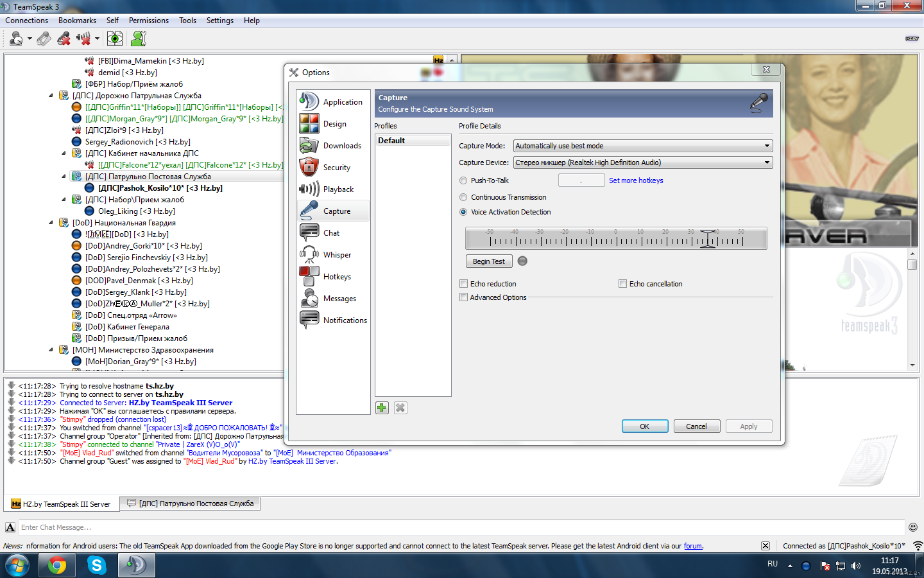This screenshot has height=578, width=924.
Task: Delete the selected capture profile
Action: 400,408
